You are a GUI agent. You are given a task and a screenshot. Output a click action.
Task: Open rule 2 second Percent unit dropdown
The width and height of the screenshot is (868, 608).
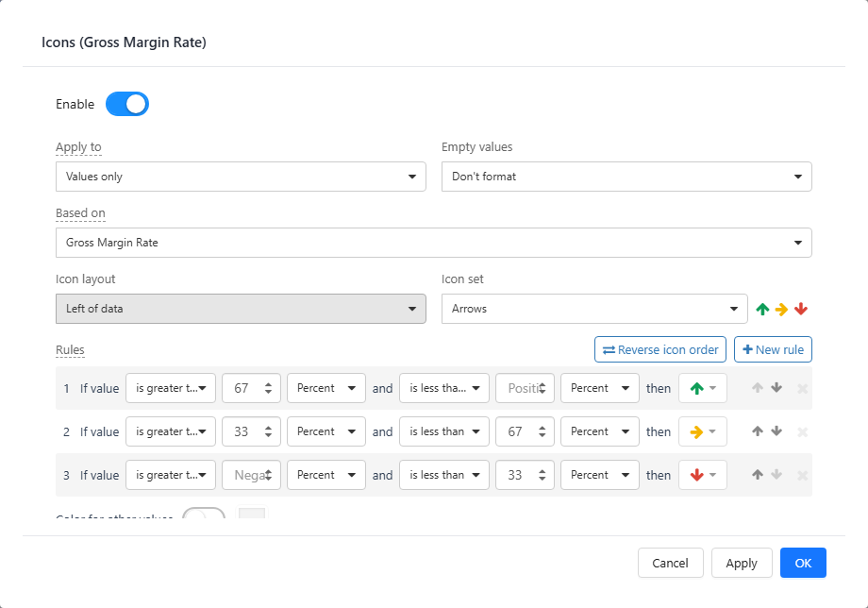600,431
